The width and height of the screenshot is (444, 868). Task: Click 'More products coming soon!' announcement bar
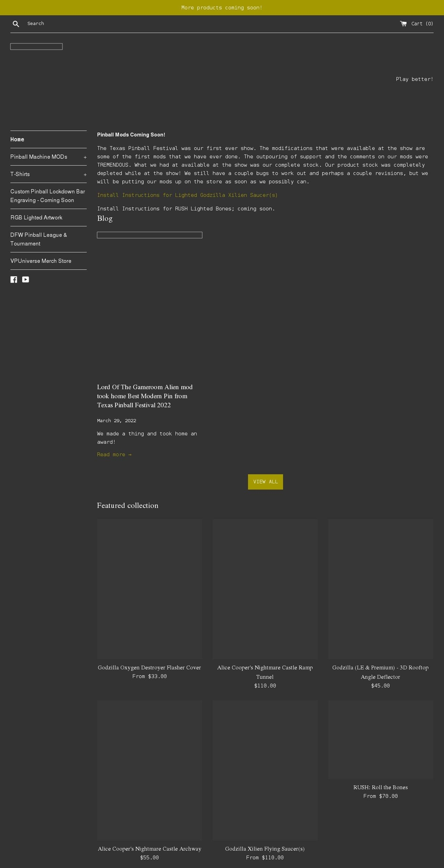click(x=222, y=8)
